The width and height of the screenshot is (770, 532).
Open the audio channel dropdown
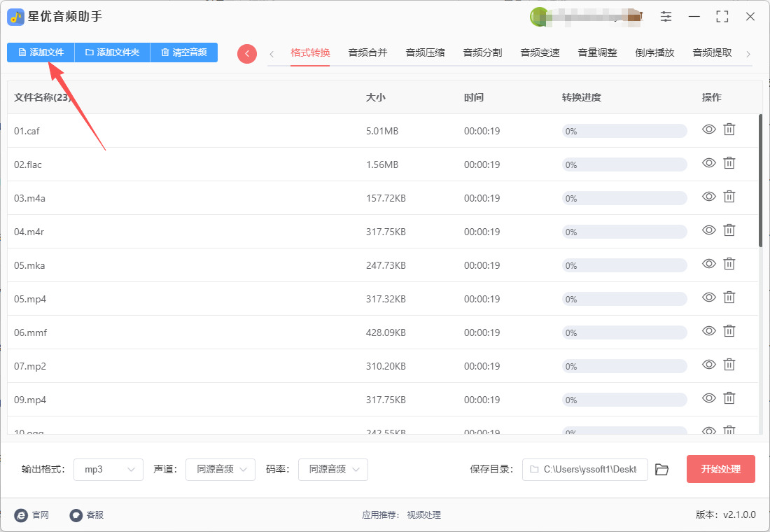[x=220, y=469]
